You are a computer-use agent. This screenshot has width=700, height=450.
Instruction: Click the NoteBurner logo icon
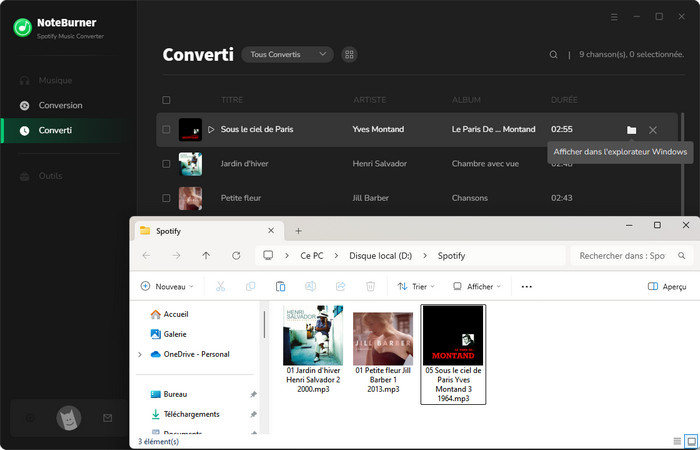tap(22, 28)
